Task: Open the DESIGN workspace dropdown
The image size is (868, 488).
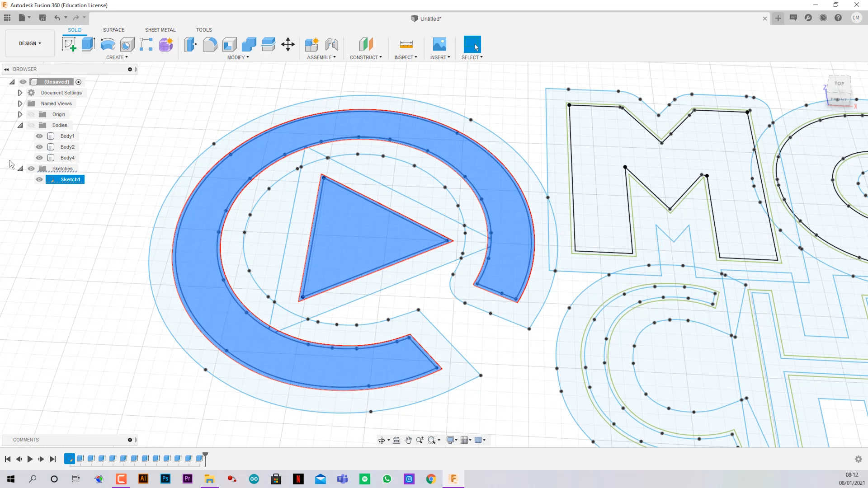Action: tap(30, 43)
